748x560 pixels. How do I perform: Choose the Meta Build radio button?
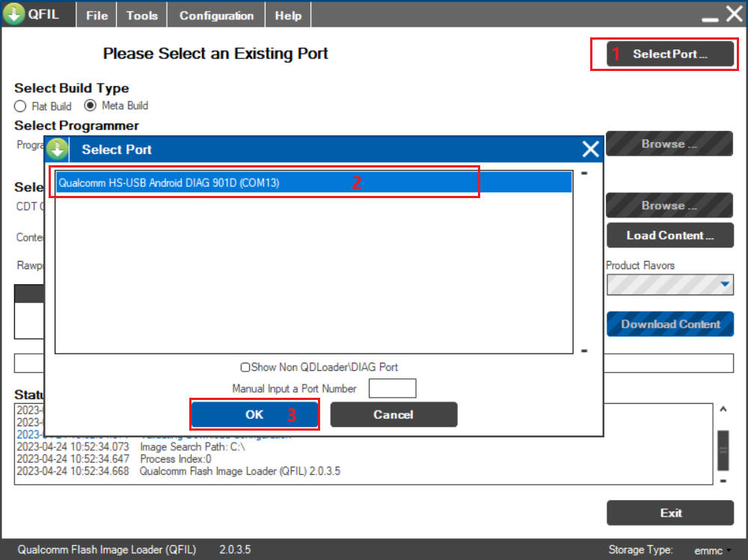click(90, 105)
